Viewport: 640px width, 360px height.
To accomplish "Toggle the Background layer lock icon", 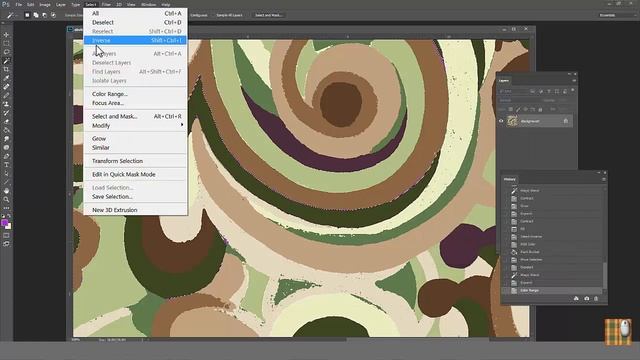I will point(566,121).
